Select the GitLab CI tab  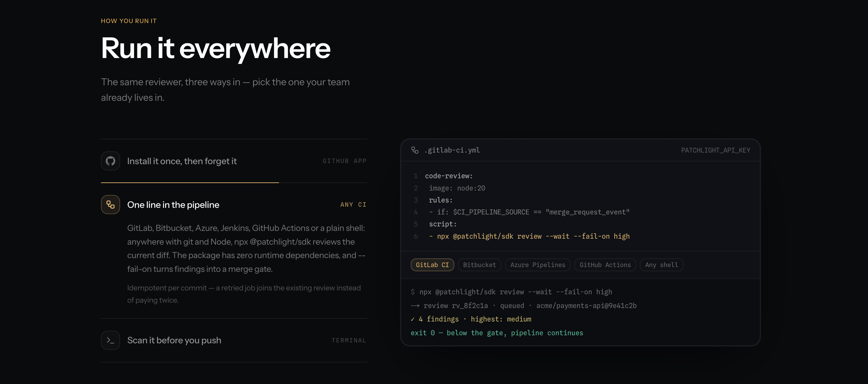click(432, 265)
